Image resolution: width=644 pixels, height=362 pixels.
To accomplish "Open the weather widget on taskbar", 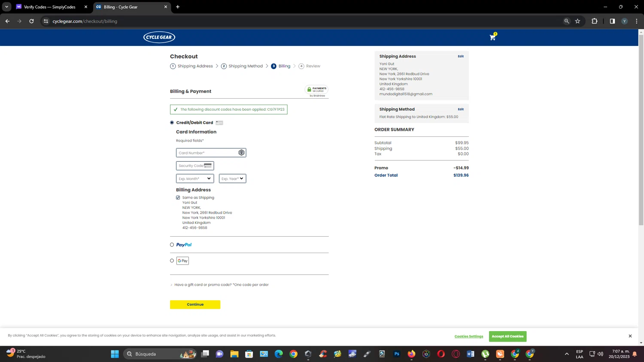I will [x=26, y=354].
